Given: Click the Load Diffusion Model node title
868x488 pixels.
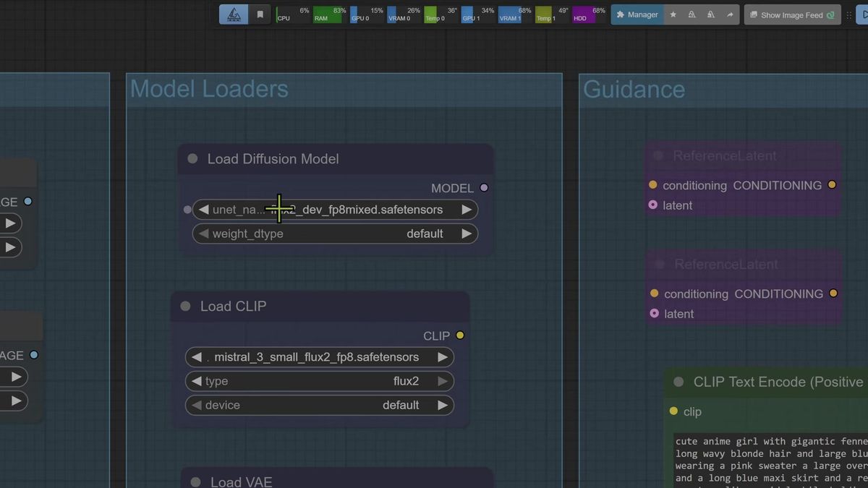Looking at the screenshot, I should (x=273, y=159).
